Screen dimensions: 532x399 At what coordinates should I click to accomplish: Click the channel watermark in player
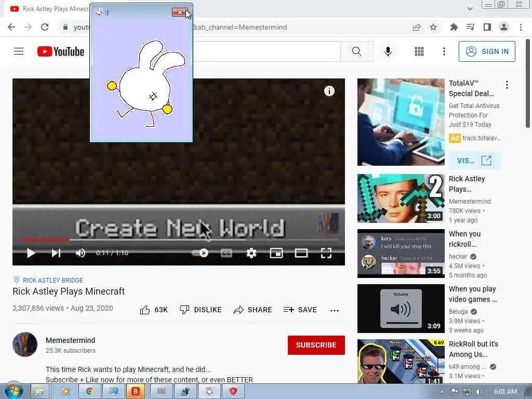(328, 223)
